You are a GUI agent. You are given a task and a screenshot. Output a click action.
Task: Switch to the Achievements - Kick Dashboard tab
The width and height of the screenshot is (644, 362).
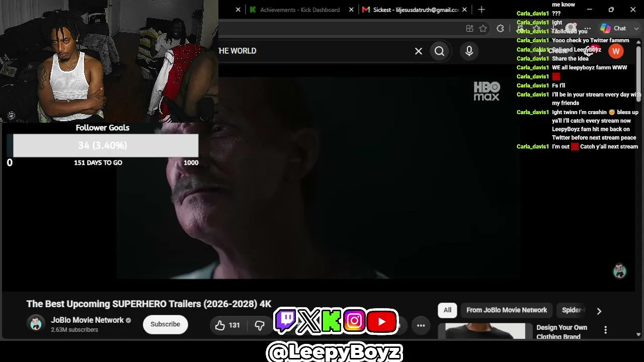(300, 10)
